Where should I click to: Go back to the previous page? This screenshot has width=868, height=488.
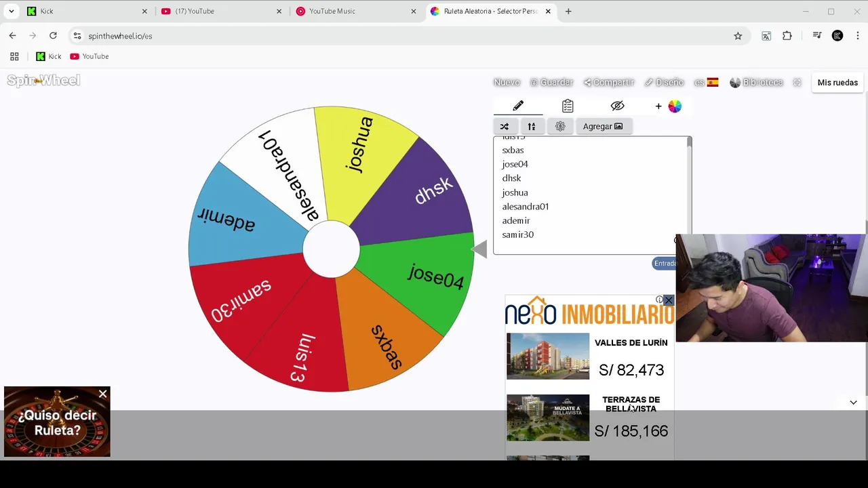click(x=13, y=36)
